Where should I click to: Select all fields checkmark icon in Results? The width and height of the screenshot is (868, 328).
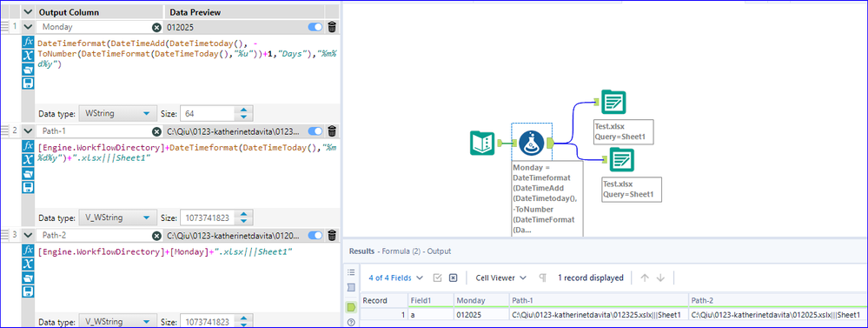tap(437, 278)
